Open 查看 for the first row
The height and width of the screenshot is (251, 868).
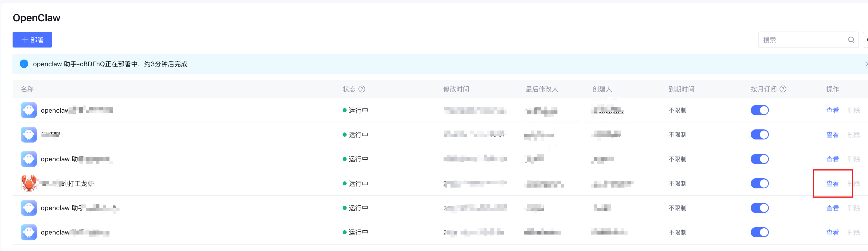coord(832,110)
